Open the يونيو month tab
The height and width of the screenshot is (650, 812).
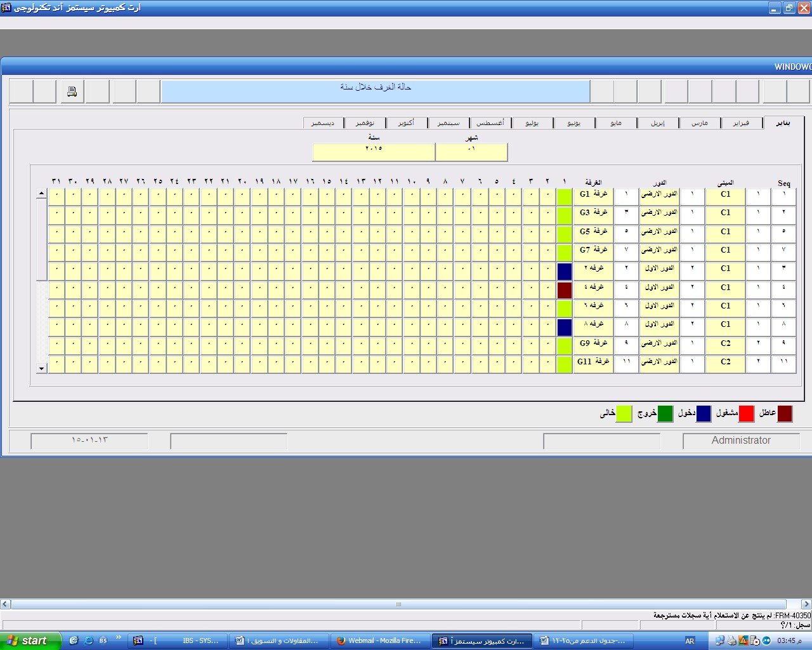[573, 123]
